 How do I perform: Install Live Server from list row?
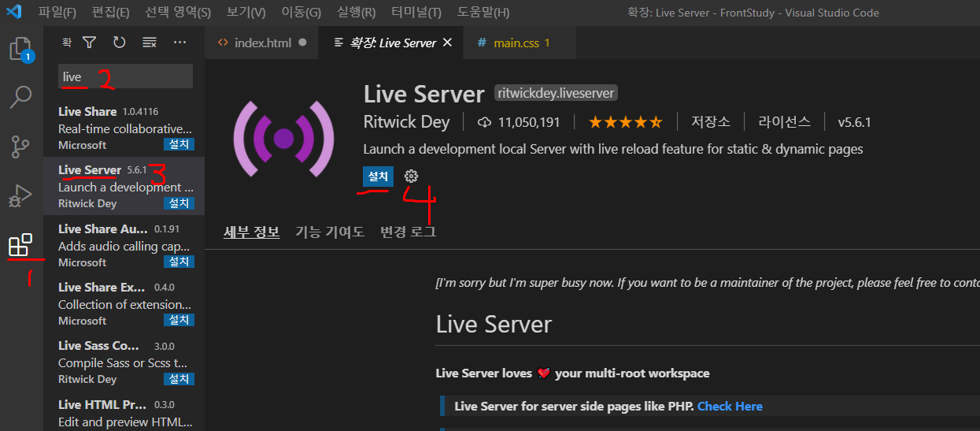pos(179,203)
